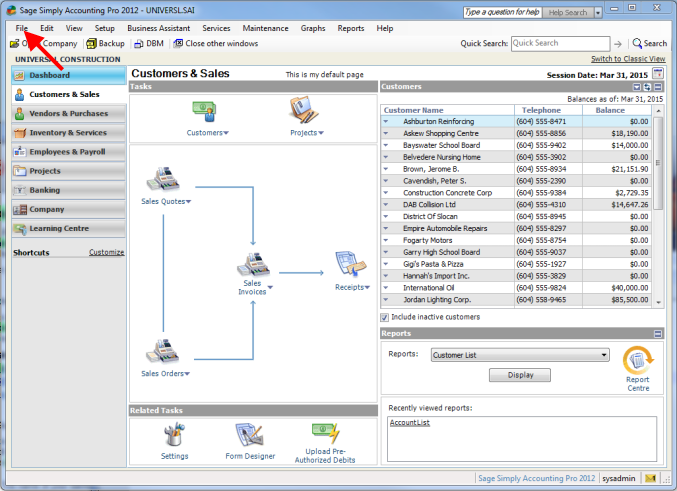Open the Help Search dropdown arrow
This screenshot has height=491, width=677.
[598, 13]
